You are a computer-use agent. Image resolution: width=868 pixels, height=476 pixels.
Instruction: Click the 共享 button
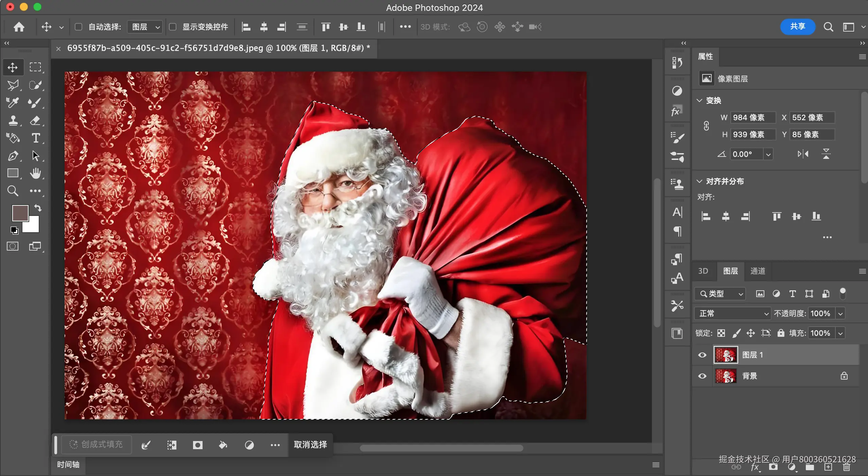pos(798,27)
